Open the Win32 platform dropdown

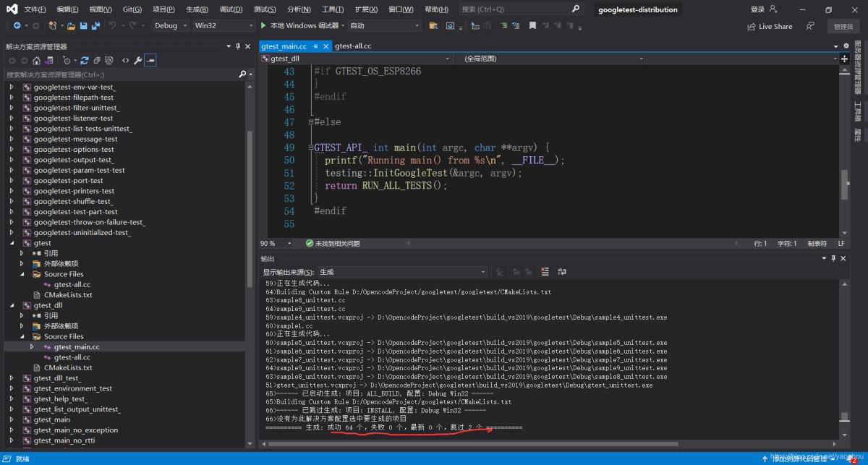point(224,25)
